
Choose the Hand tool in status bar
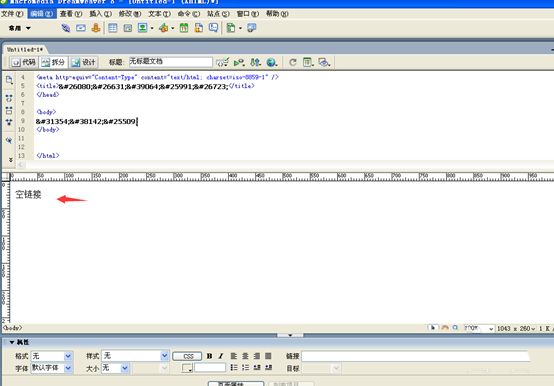pos(445,328)
